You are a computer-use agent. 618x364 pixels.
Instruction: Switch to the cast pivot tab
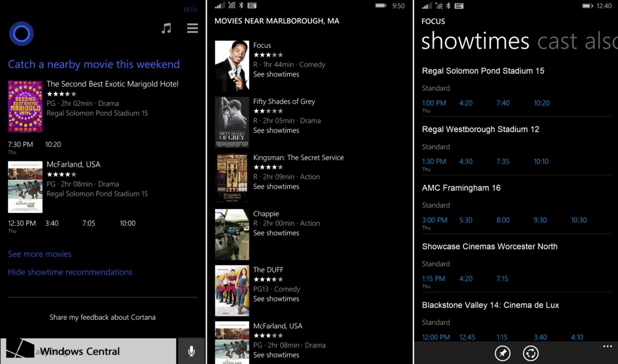pyautogui.click(x=558, y=41)
